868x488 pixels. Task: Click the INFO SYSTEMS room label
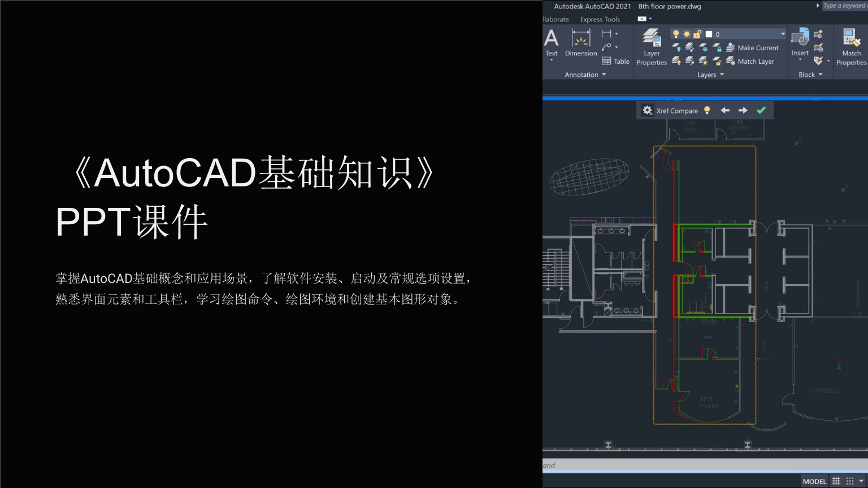click(708, 403)
